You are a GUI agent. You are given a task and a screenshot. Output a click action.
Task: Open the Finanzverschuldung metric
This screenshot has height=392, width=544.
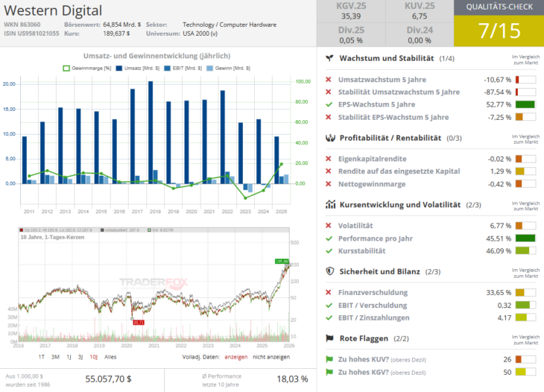click(370, 292)
